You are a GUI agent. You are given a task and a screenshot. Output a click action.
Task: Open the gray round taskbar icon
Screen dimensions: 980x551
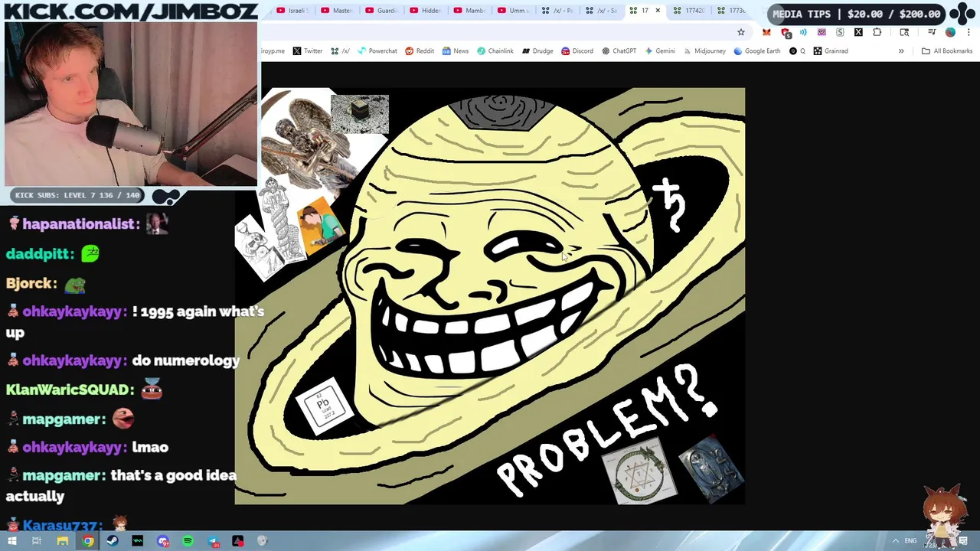coord(263,541)
